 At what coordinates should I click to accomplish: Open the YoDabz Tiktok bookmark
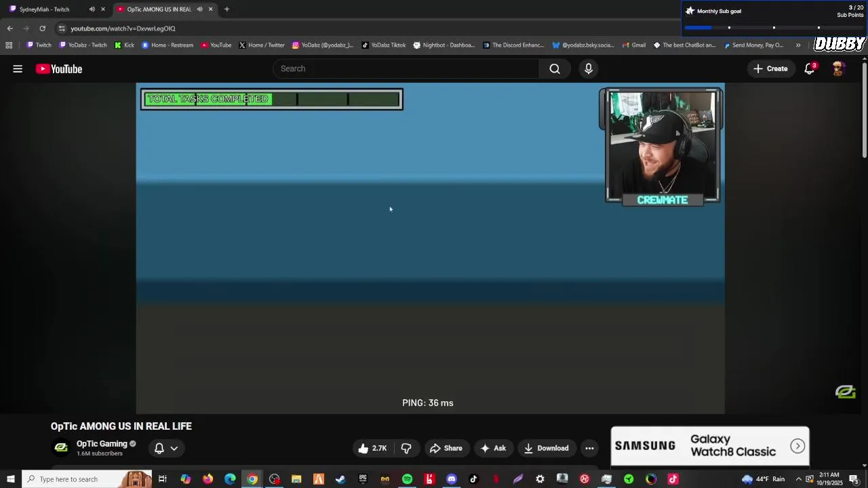[x=383, y=45]
